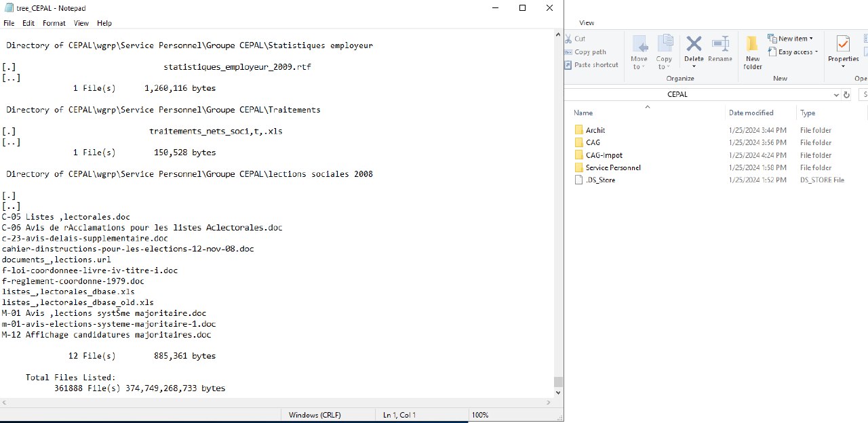Screen dimensions: 868x423
Task: Click Notepad scrollbar down arrow
Action: 558,392
